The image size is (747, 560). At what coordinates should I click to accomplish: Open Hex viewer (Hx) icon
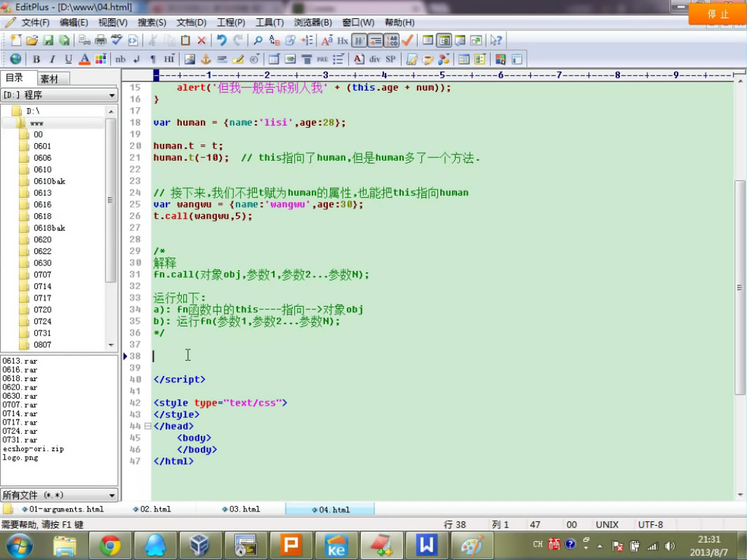[x=343, y=41]
